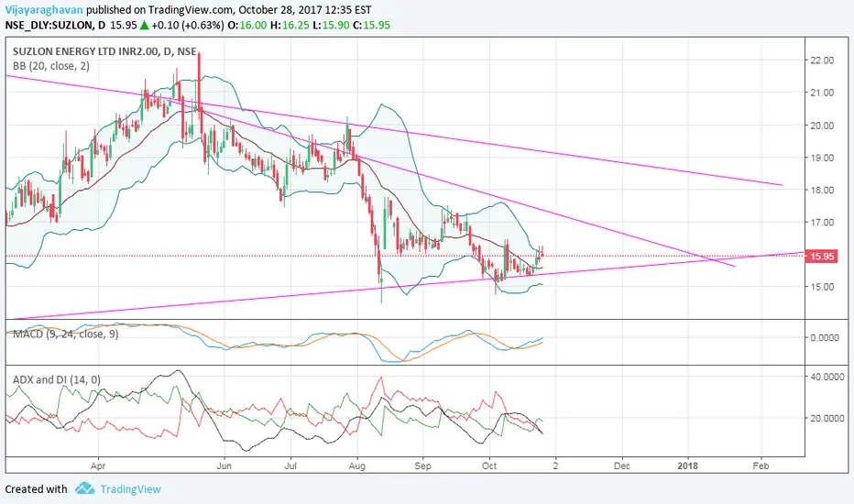Click the Jun label on time axis
The width and height of the screenshot is (854, 504).
(224, 466)
